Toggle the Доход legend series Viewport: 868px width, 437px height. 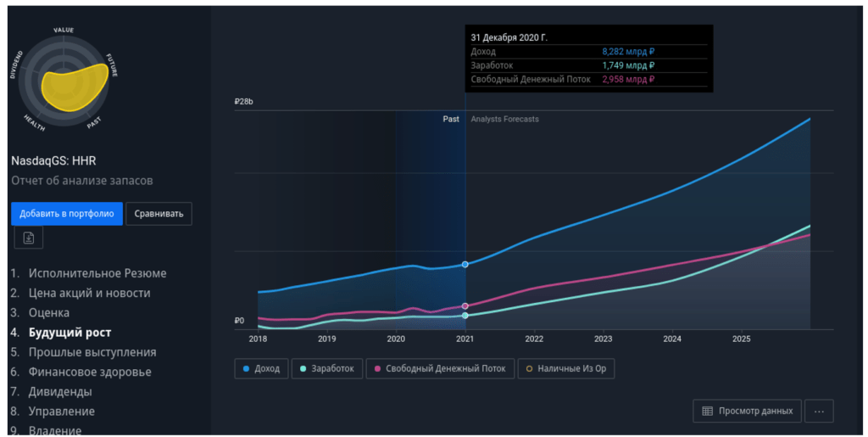point(261,368)
